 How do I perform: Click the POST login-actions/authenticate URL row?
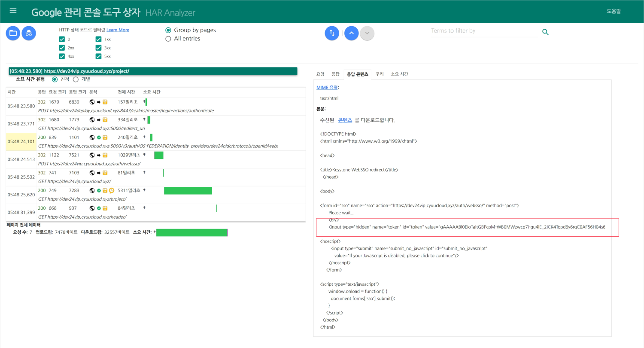coord(126,110)
